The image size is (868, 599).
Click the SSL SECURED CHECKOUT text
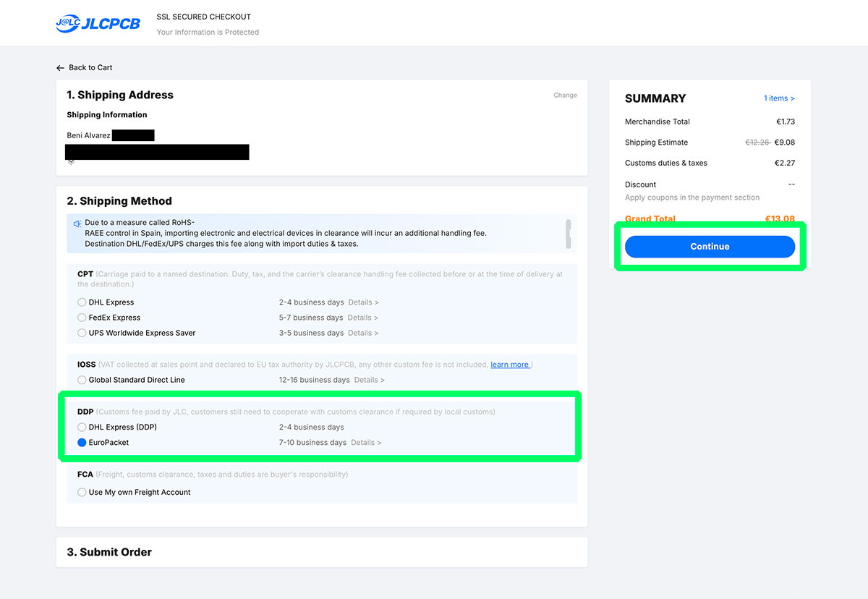pyautogui.click(x=204, y=17)
